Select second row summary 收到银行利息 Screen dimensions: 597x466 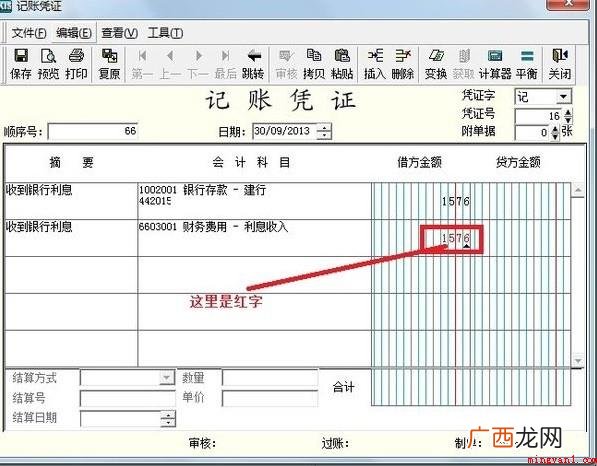(x=39, y=227)
